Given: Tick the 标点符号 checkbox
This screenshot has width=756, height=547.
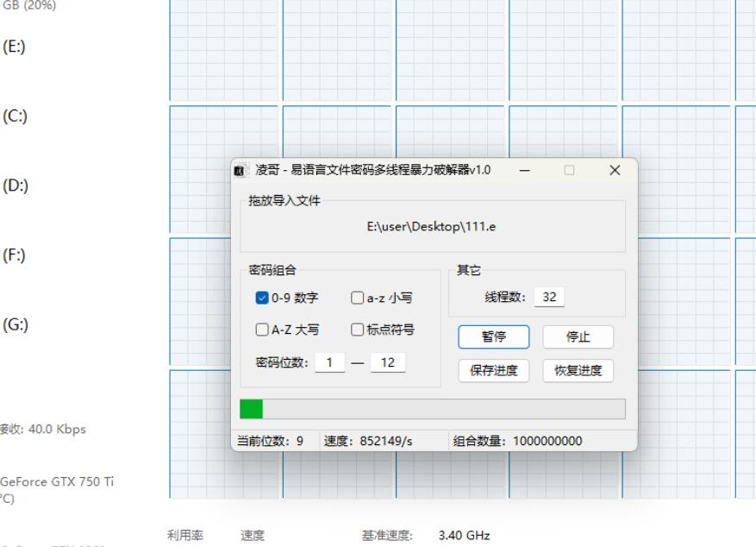Looking at the screenshot, I should pos(357,330).
